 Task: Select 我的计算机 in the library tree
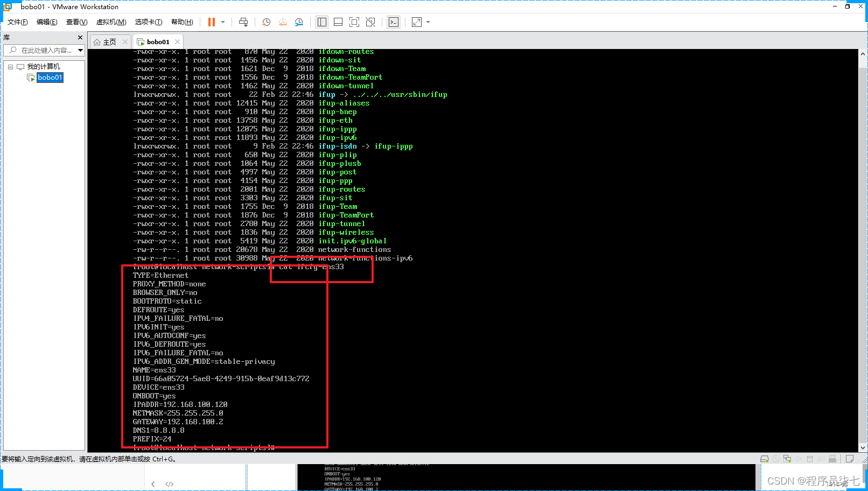[44, 67]
